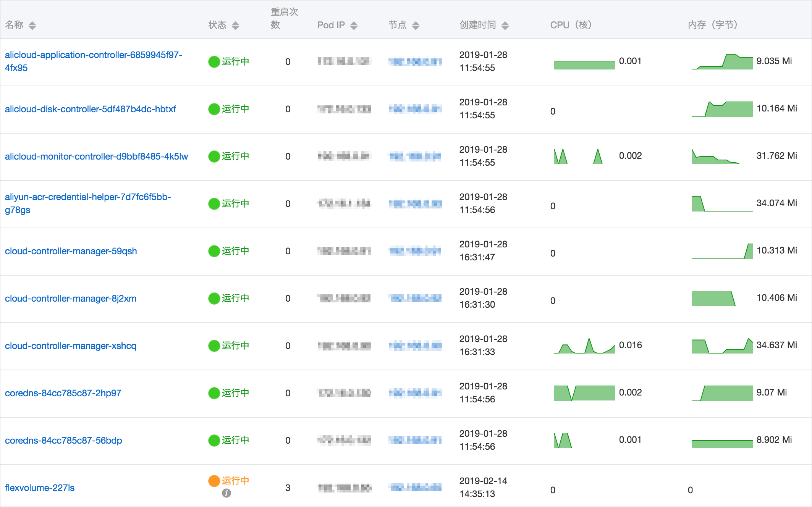Sort by node column arrows
The width and height of the screenshot is (812, 507).
pos(416,26)
